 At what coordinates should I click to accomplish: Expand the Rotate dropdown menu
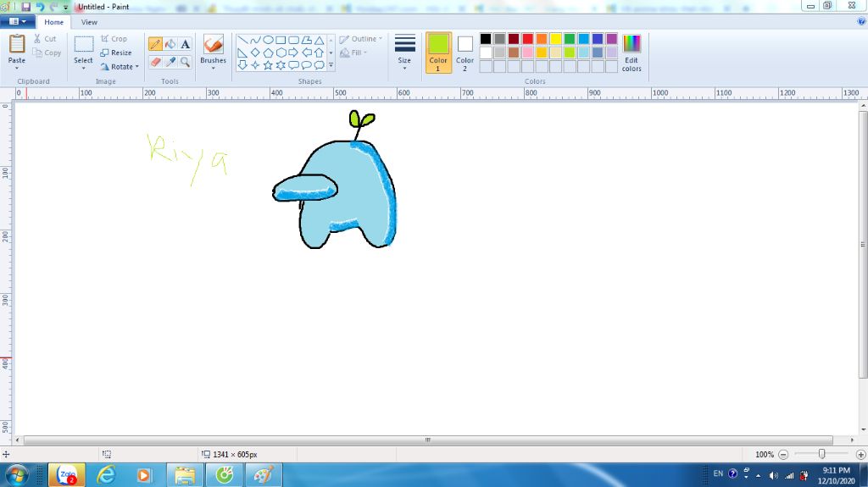pos(136,66)
